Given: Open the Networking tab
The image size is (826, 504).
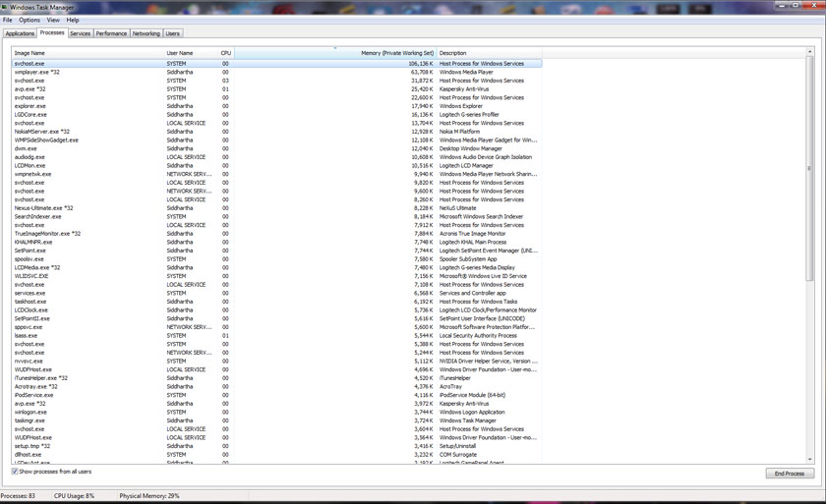Looking at the screenshot, I should (x=147, y=33).
